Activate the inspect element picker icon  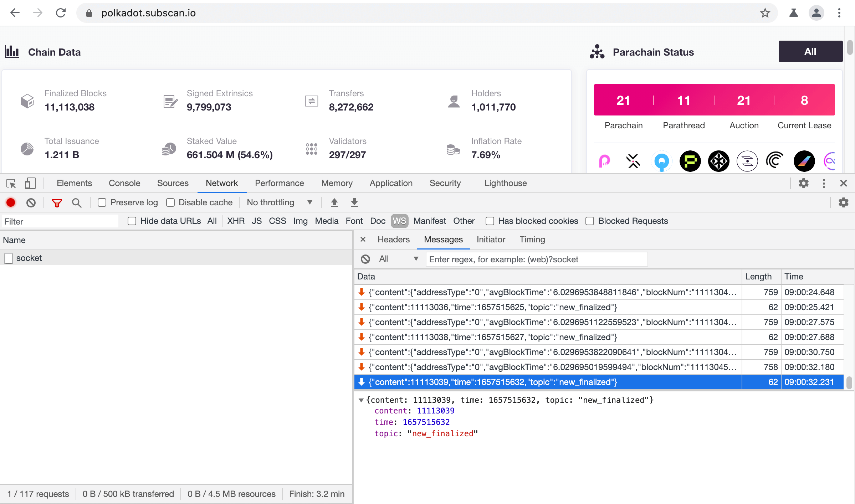coord(11,183)
